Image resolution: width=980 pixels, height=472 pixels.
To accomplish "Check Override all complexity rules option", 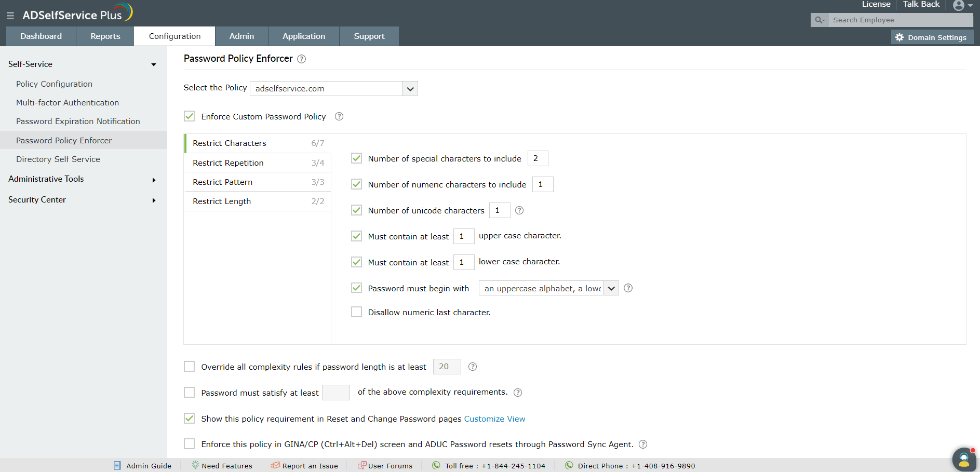I will pos(190,367).
